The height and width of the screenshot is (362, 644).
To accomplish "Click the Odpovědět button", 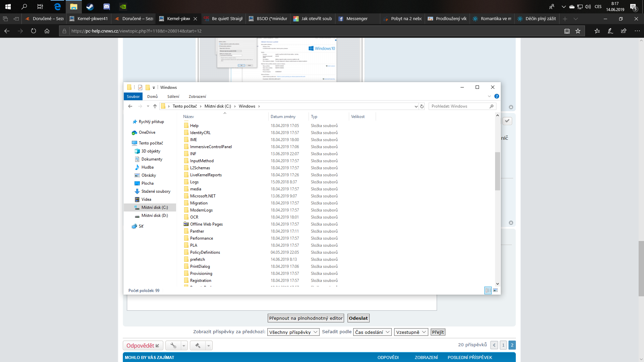I will (x=143, y=346).
